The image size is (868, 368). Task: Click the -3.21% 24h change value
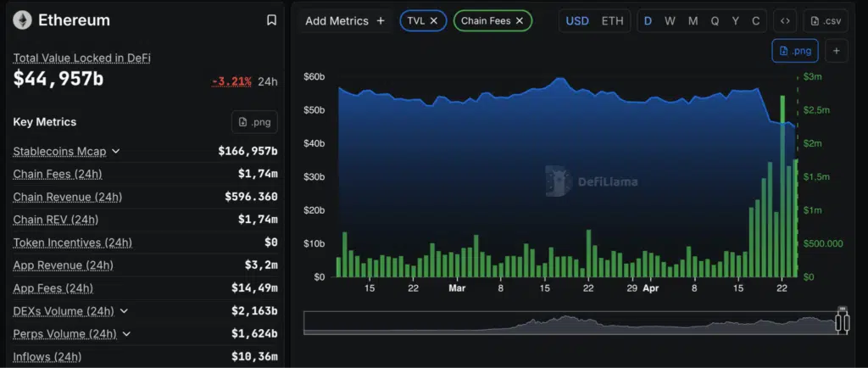232,82
